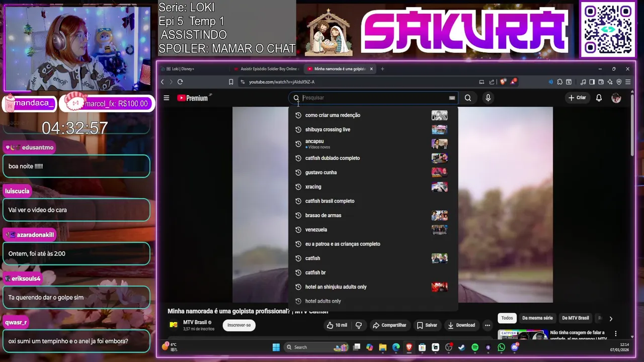Open WhatsApp from the taskbar
The height and width of the screenshot is (362, 644).
tap(501, 347)
